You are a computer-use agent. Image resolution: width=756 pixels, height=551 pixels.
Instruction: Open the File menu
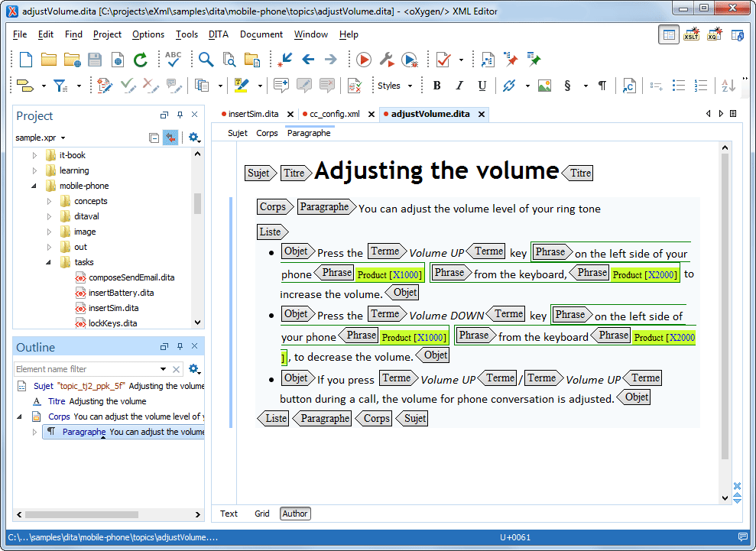pyautogui.click(x=20, y=34)
